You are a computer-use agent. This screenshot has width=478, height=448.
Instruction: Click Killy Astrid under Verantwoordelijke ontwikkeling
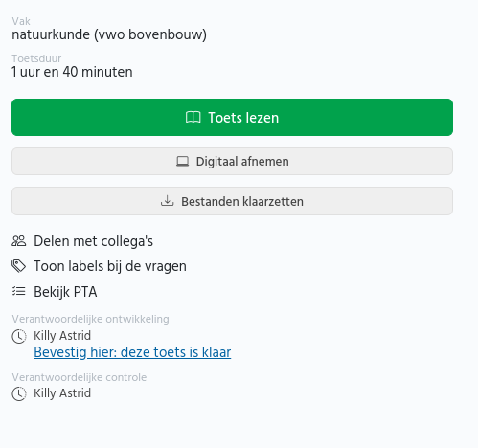[x=62, y=336]
